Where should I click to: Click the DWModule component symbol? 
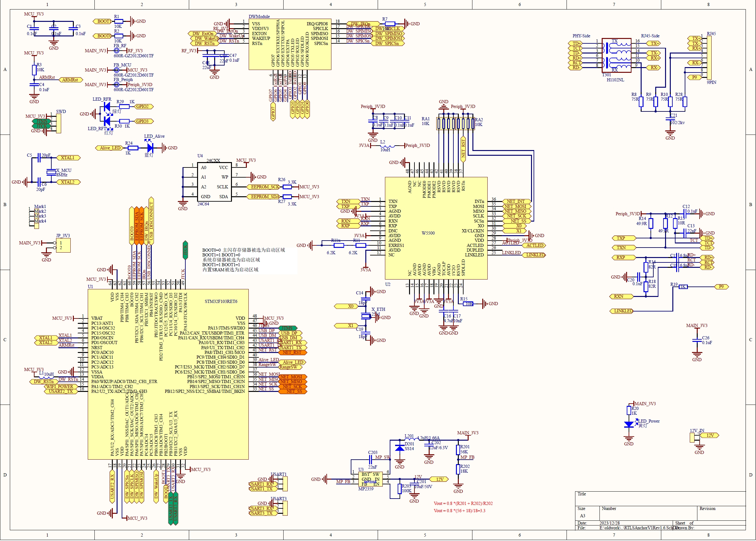290,43
